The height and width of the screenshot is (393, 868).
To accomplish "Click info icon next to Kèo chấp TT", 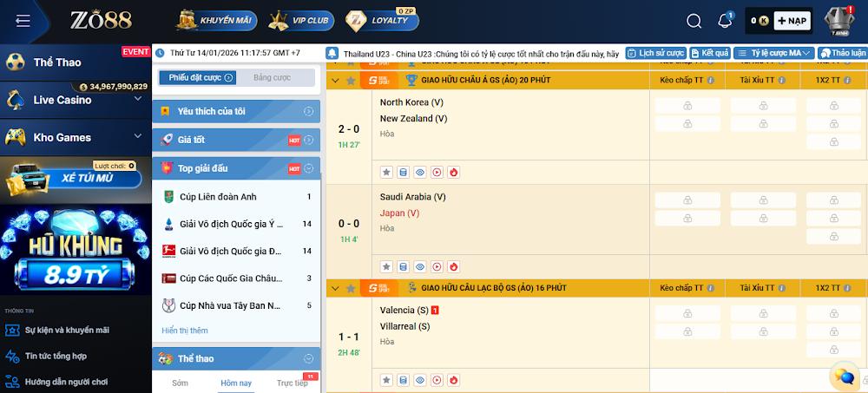I will tap(710, 80).
